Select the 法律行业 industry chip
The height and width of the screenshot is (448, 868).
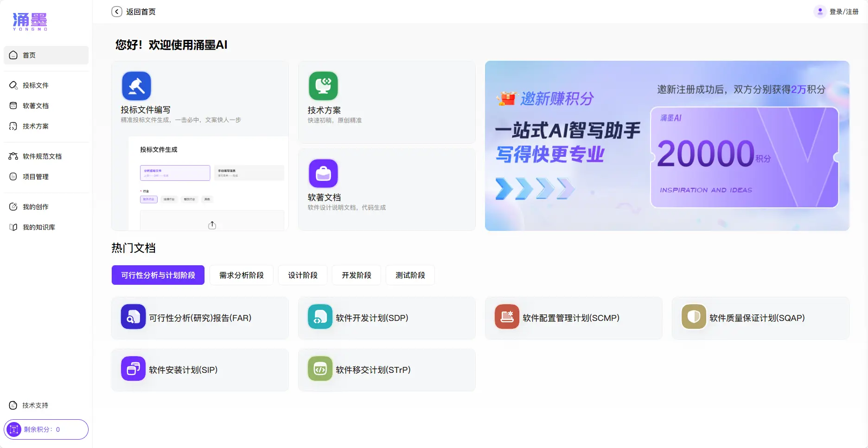[169, 199]
